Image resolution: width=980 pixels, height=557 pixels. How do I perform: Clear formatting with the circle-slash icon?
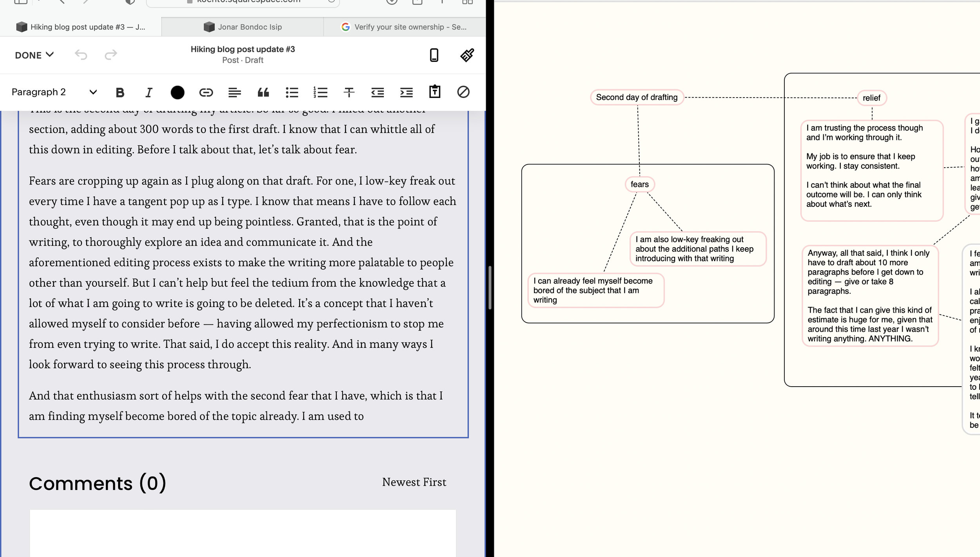coord(463,92)
